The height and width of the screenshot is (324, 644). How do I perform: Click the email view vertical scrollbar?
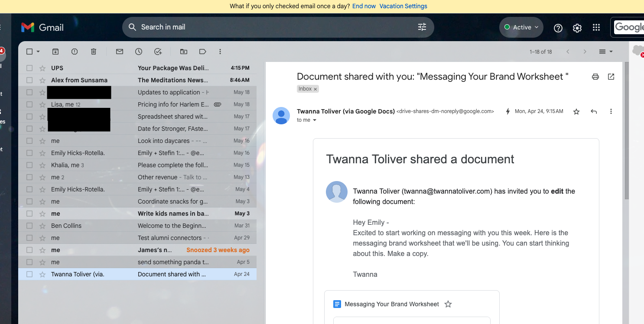[x=627, y=130]
